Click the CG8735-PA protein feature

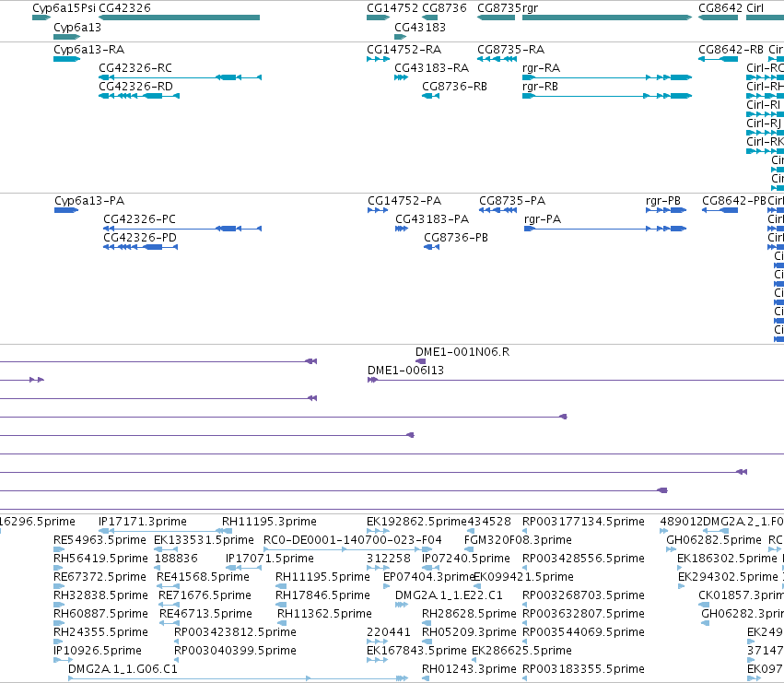coord(498,210)
